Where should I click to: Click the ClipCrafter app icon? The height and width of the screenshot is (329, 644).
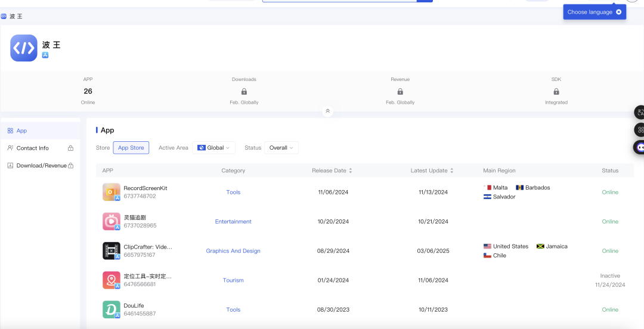coord(112,250)
